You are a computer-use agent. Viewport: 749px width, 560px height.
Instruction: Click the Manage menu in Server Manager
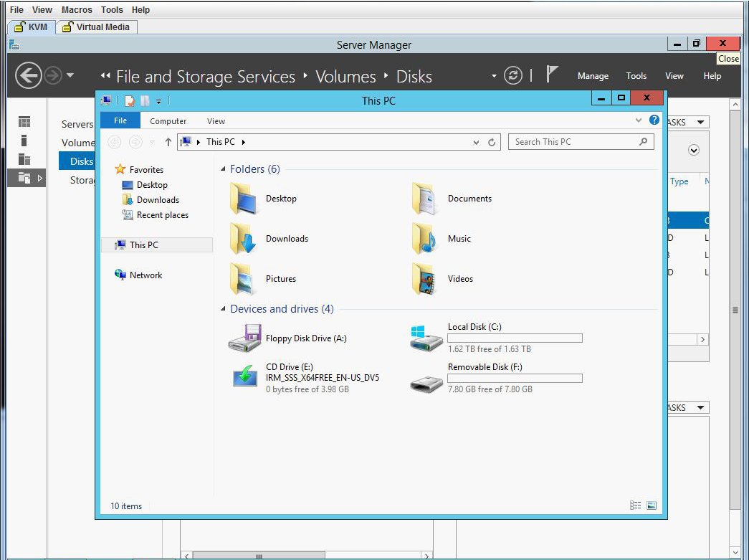pyautogui.click(x=593, y=76)
